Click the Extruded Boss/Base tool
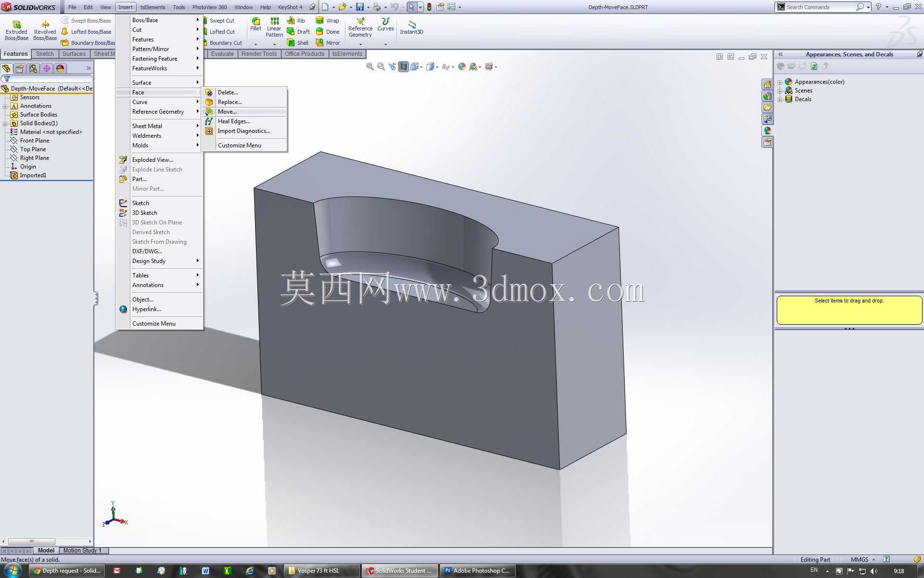The height and width of the screenshot is (578, 924). click(x=16, y=30)
